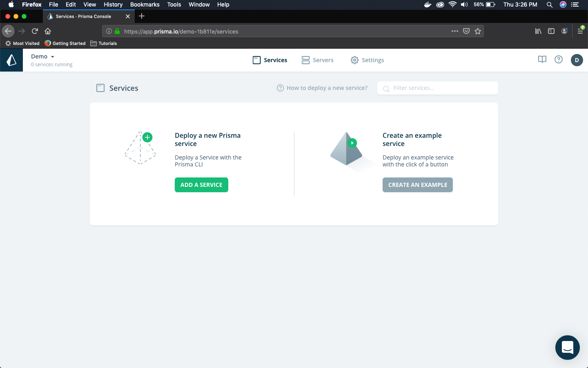Open the Settings tab
The width and height of the screenshot is (588, 368).
367,60
